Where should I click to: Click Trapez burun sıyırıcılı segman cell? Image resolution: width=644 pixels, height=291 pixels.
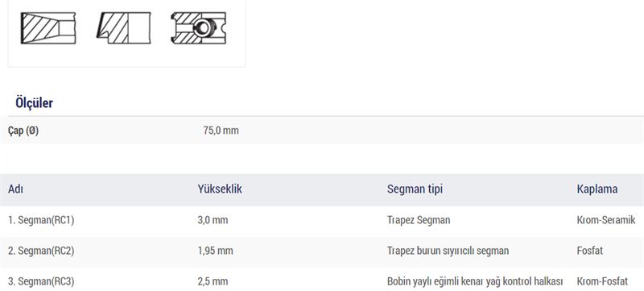(448, 251)
